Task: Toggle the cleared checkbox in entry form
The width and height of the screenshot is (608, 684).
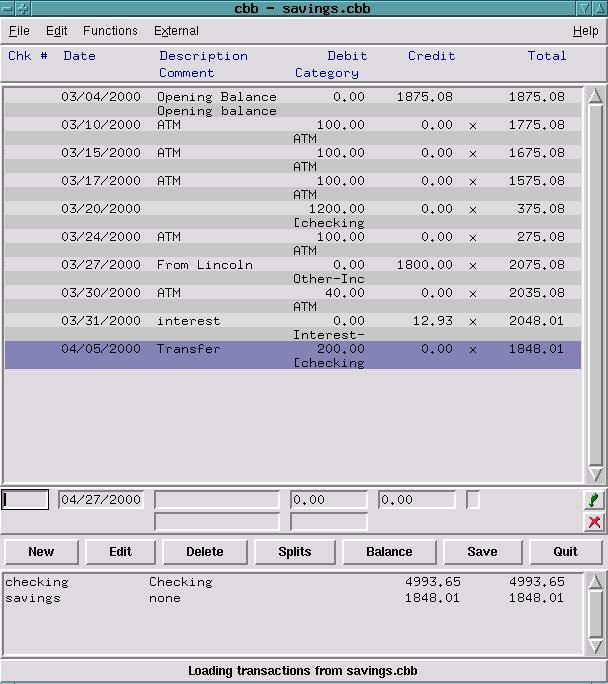Action: click(x=473, y=500)
